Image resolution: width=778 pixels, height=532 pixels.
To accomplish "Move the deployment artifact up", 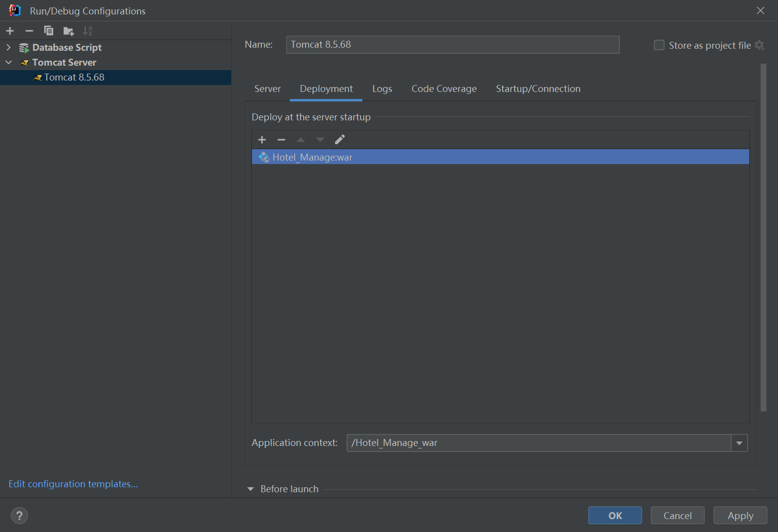I will coord(301,140).
